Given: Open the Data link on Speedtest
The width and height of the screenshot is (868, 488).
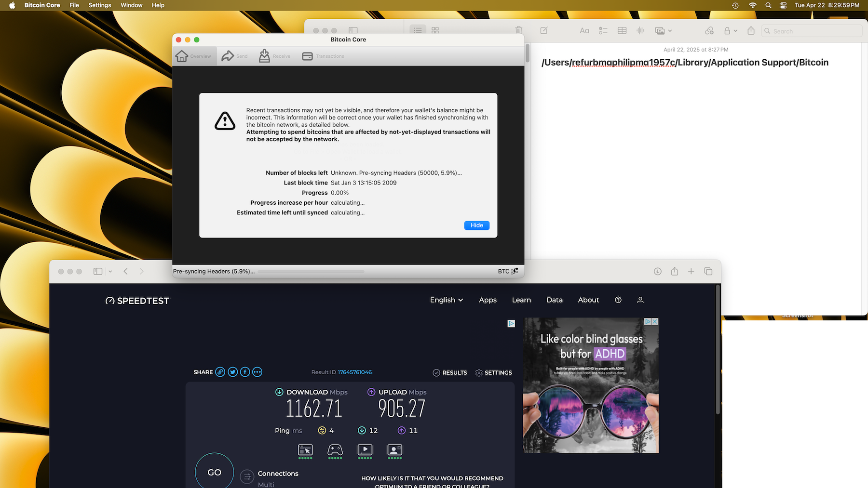Looking at the screenshot, I should (x=555, y=300).
